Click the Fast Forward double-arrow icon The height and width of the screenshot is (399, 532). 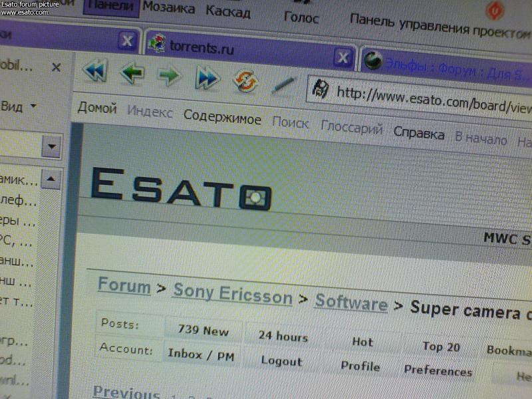[x=207, y=78]
